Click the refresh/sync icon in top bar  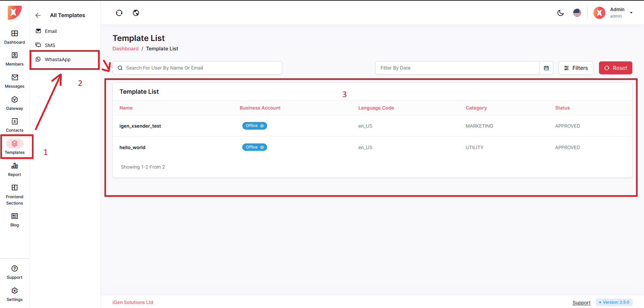119,13
